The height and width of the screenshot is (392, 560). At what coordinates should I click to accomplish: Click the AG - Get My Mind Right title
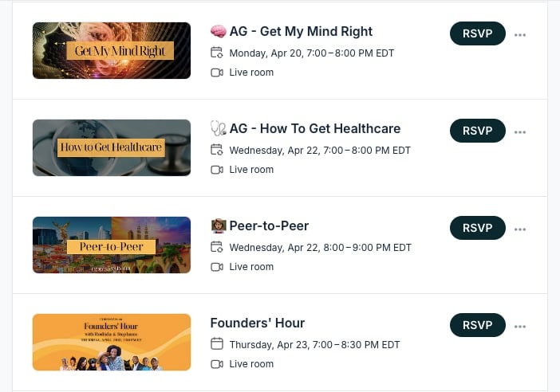pyautogui.click(x=301, y=32)
